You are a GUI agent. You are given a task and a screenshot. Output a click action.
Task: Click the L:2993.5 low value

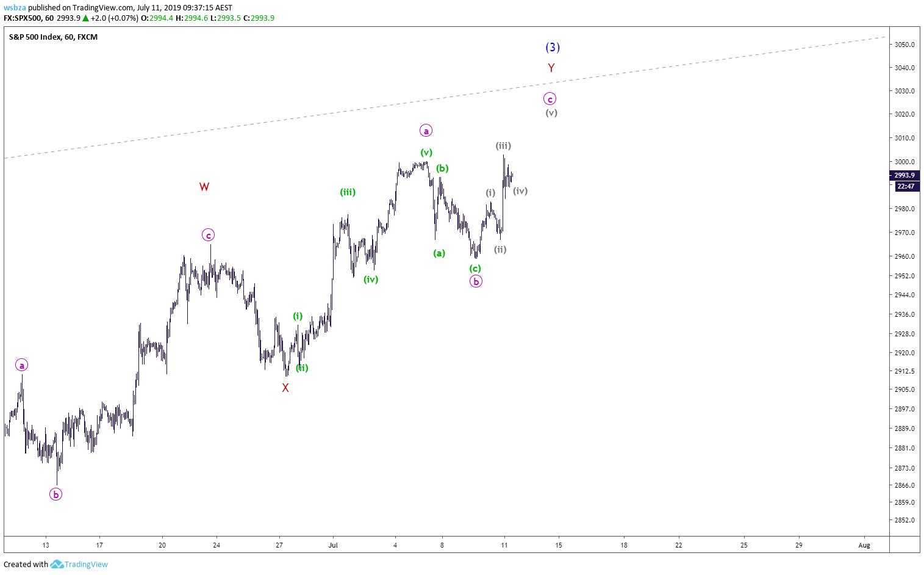point(226,18)
